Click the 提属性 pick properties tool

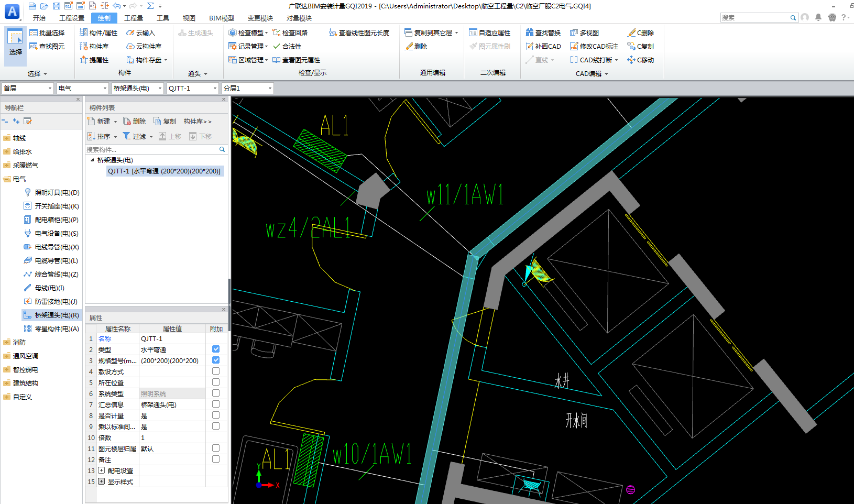[94, 60]
